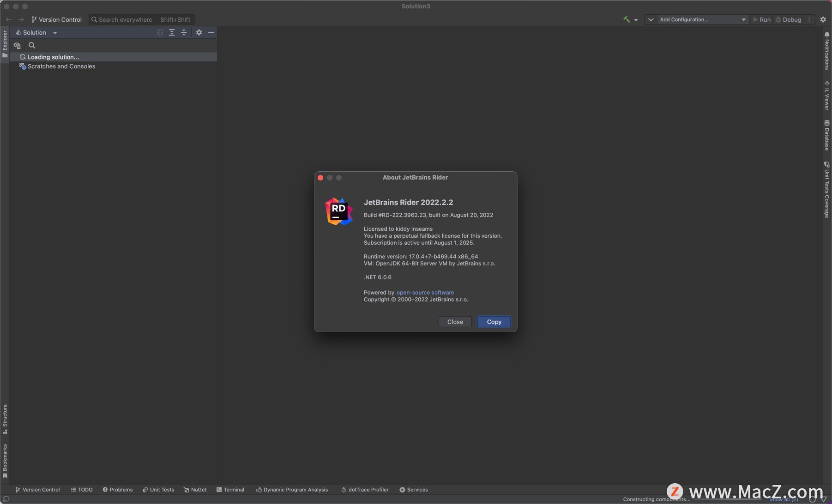
Task: Open the Unit Tests Coverage side panel
Action: click(826, 190)
